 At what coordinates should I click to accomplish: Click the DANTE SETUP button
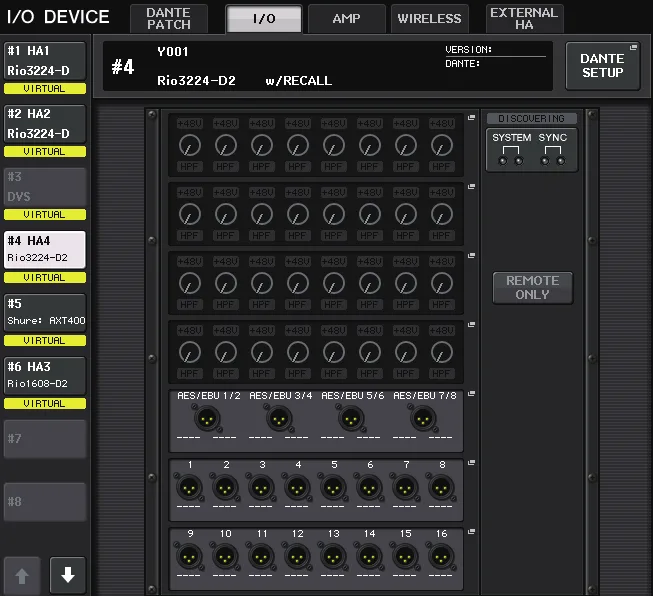coord(602,66)
